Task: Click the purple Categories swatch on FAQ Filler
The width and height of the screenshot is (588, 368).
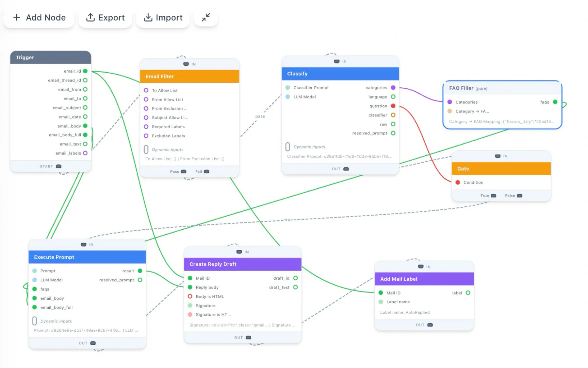Action: [450, 102]
